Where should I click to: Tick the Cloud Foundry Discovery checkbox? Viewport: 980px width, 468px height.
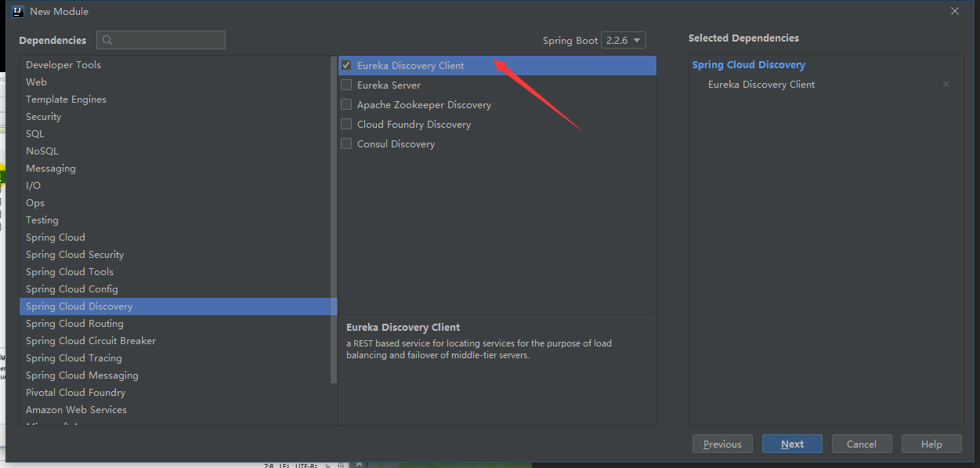coord(346,125)
